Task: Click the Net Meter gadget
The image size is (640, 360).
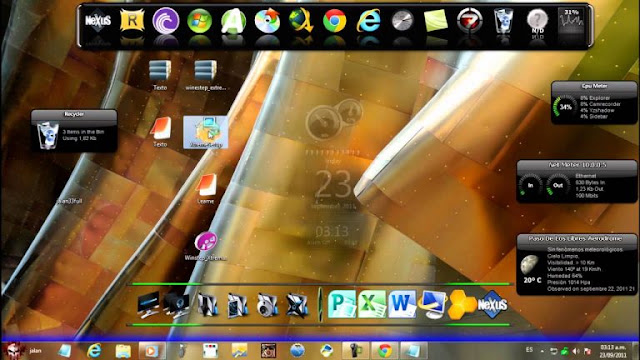Action: pos(576,182)
